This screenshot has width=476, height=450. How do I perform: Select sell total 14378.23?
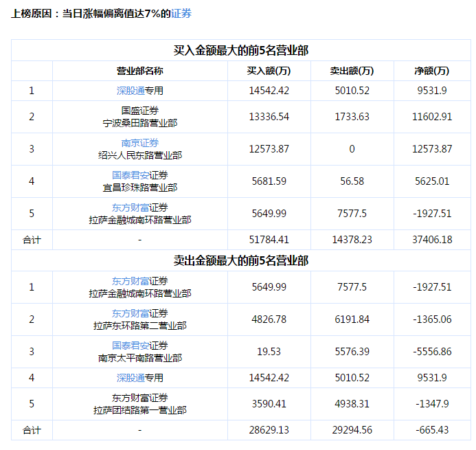coord(352,240)
